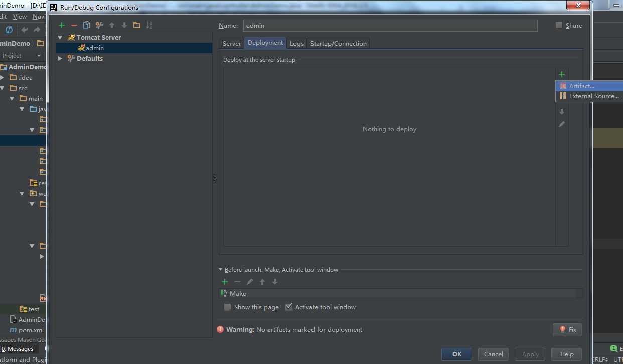Open the Logs tab
The height and width of the screenshot is (364, 623).
click(x=297, y=43)
